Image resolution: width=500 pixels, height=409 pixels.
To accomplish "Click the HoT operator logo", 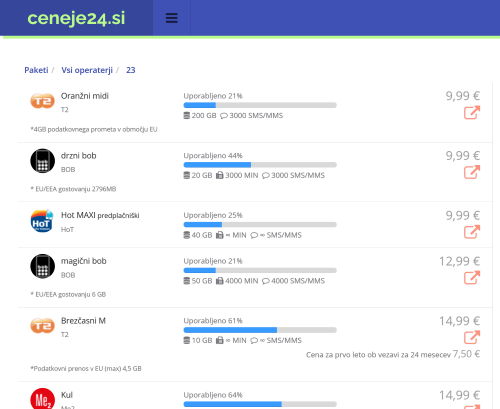I will [x=42, y=221].
